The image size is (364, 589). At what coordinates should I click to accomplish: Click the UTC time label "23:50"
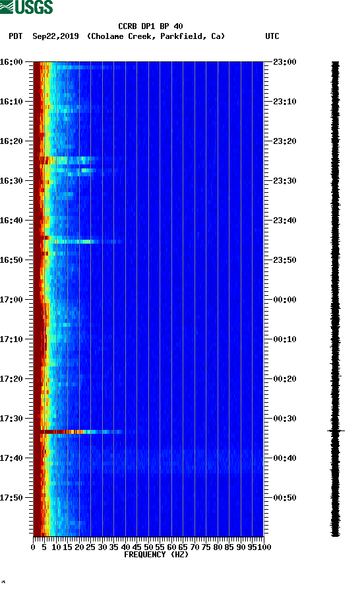(x=285, y=260)
